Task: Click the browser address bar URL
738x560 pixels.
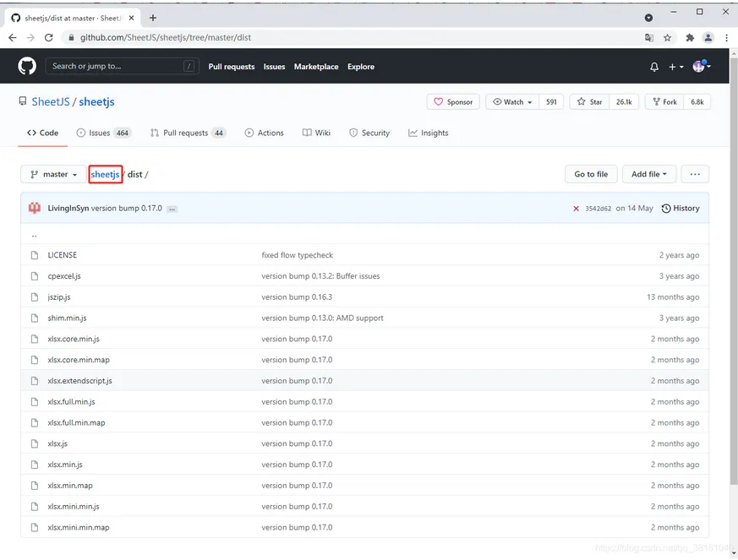Action: (x=166, y=38)
